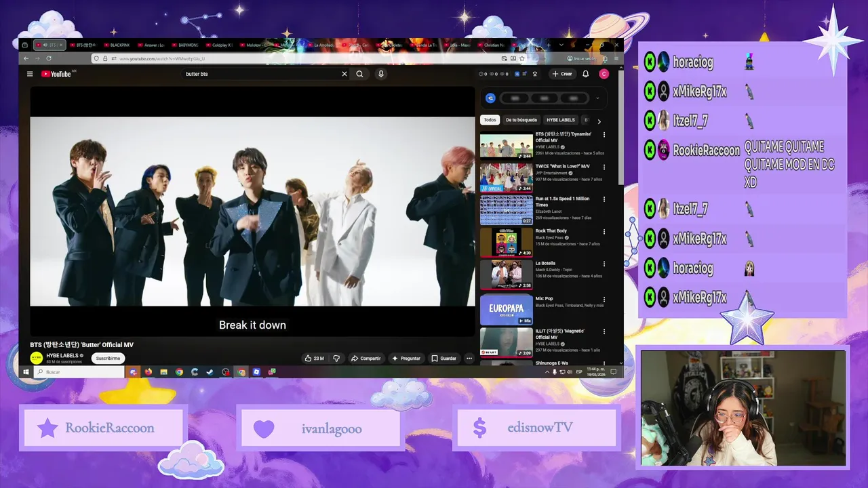Go back with the browser back arrow

pyautogui.click(x=24, y=58)
